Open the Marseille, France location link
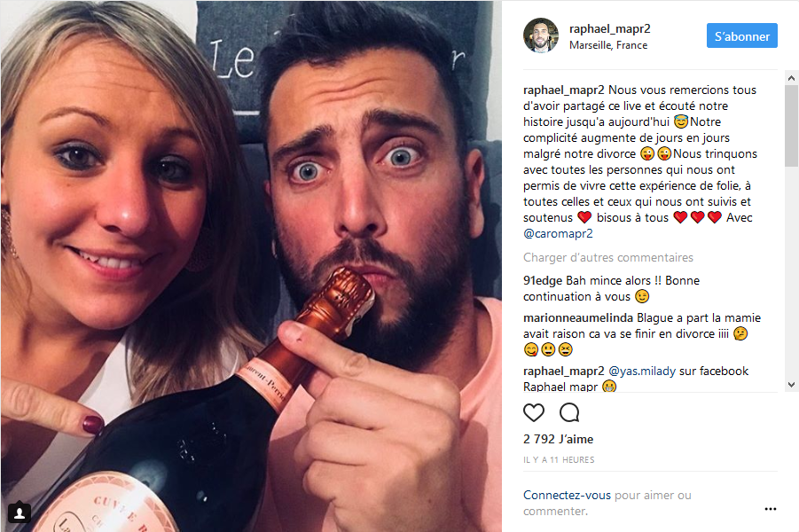The image size is (799, 532). point(608,45)
